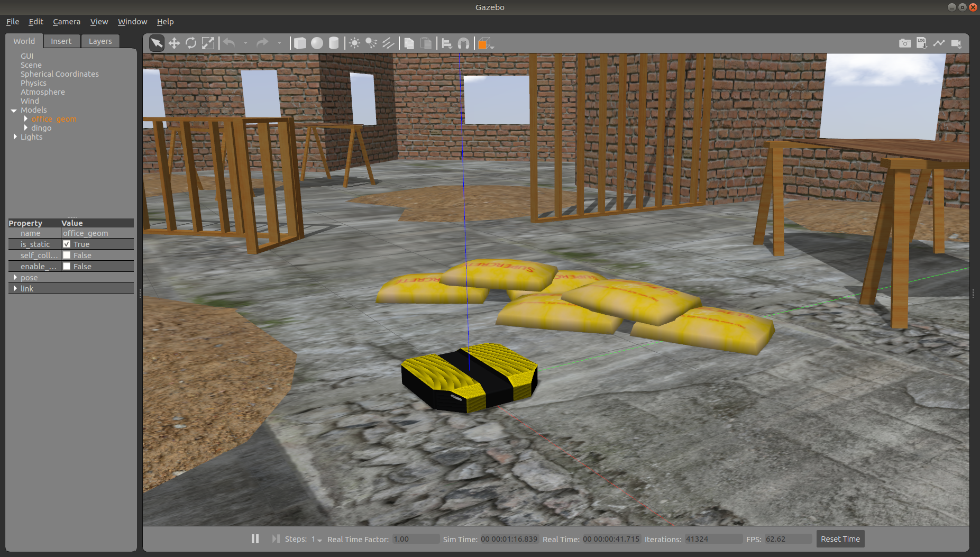
Task: Add a point light
Action: point(354,43)
